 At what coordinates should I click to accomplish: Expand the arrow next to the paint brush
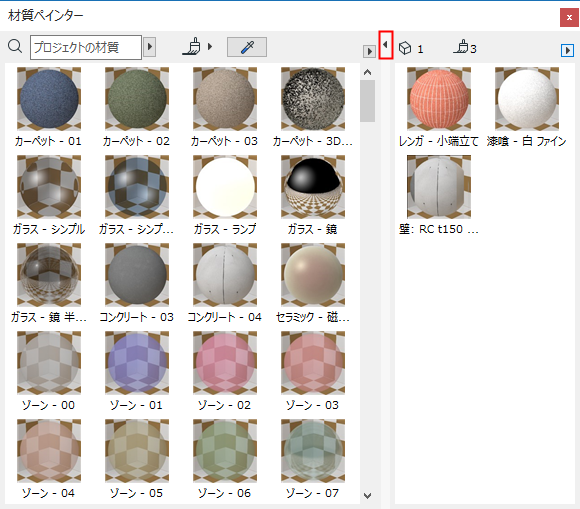point(210,47)
